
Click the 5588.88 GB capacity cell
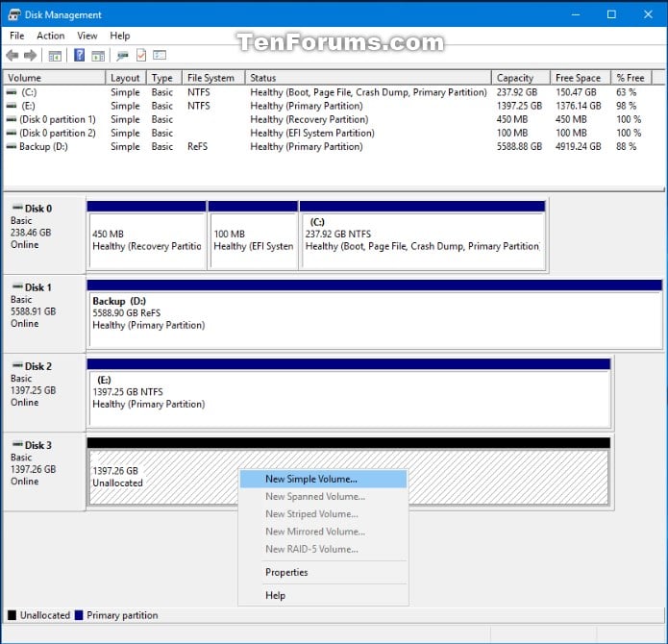pos(519,146)
